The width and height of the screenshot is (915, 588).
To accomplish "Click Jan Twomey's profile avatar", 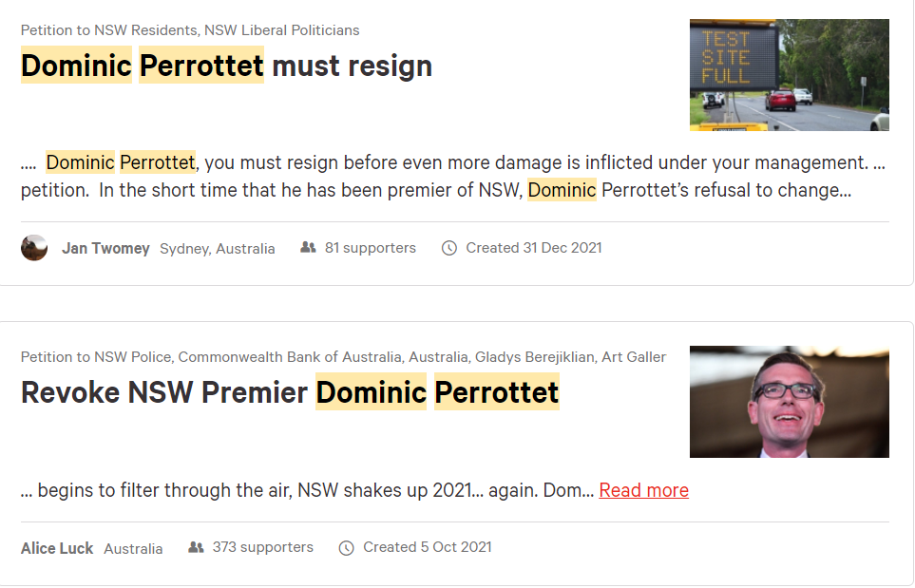I will click(x=34, y=248).
